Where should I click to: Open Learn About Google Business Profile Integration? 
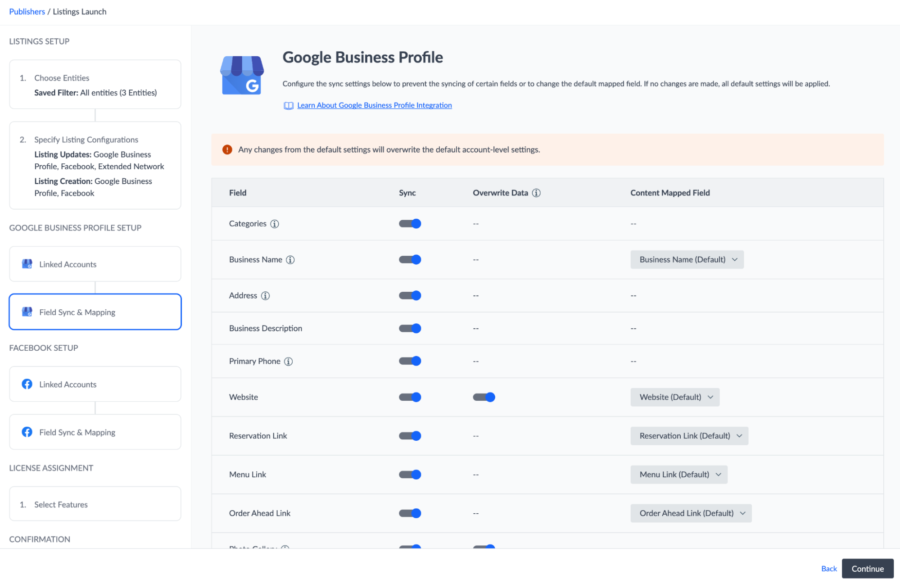click(x=374, y=105)
